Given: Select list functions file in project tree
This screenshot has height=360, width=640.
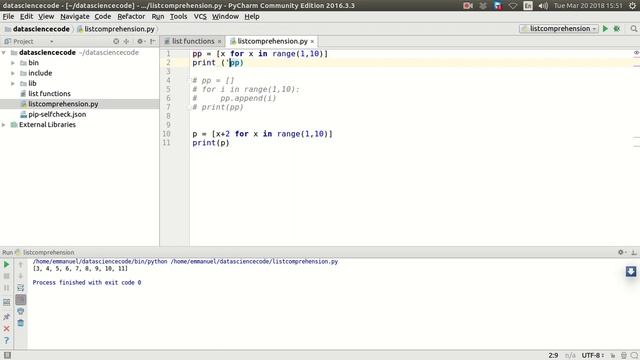Looking at the screenshot, I should 49,93.
